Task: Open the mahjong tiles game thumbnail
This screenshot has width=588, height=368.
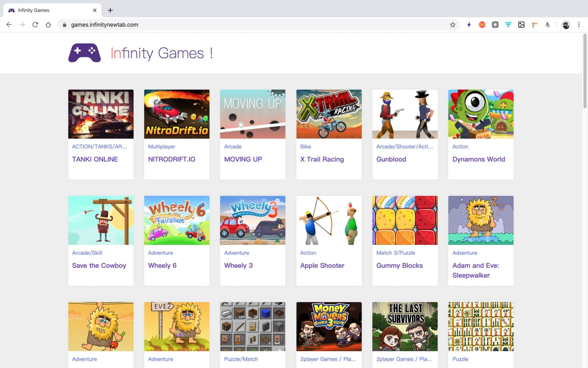Action: (481, 327)
